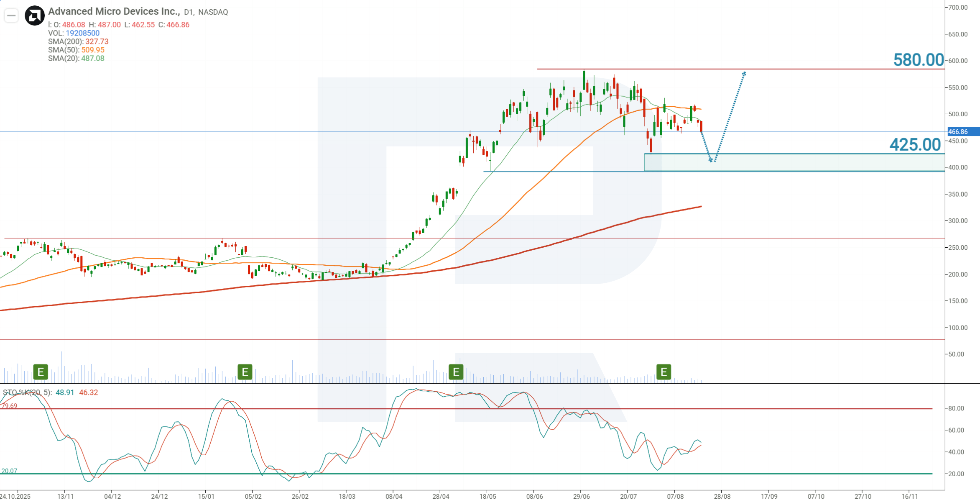Open the earliest earnings 'E' marker
Screen dimensions: 980x500
coord(41,372)
